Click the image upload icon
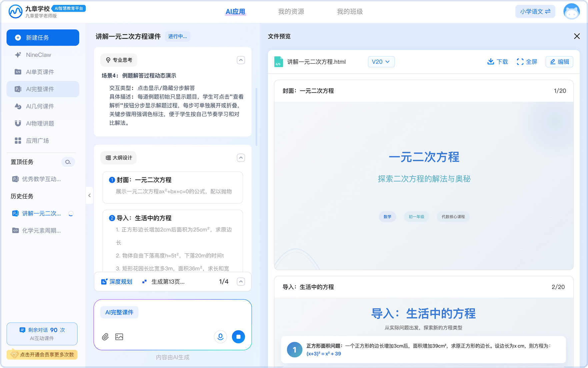 click(x=119, y=337)
